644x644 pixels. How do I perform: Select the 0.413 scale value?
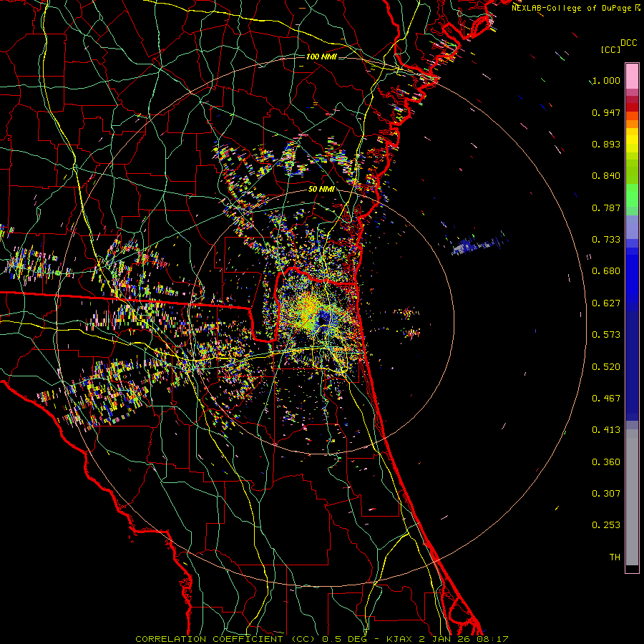pyautogui.click(x=606, y=430)
